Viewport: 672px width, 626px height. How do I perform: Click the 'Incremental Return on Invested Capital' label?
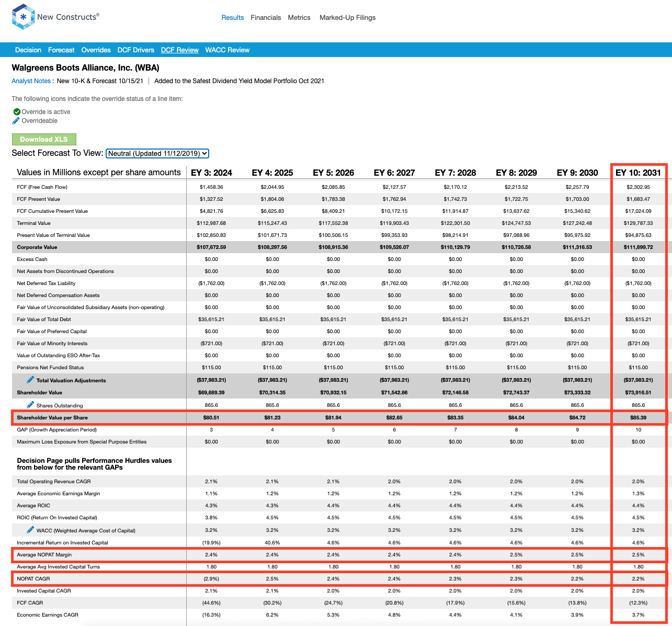62,543
